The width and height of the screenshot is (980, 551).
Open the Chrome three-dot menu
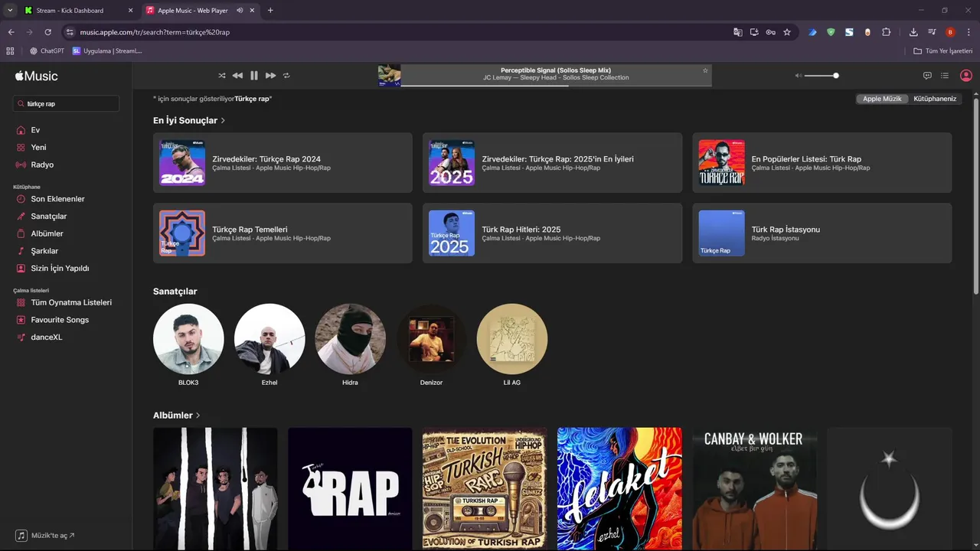(x=967, y=32)
